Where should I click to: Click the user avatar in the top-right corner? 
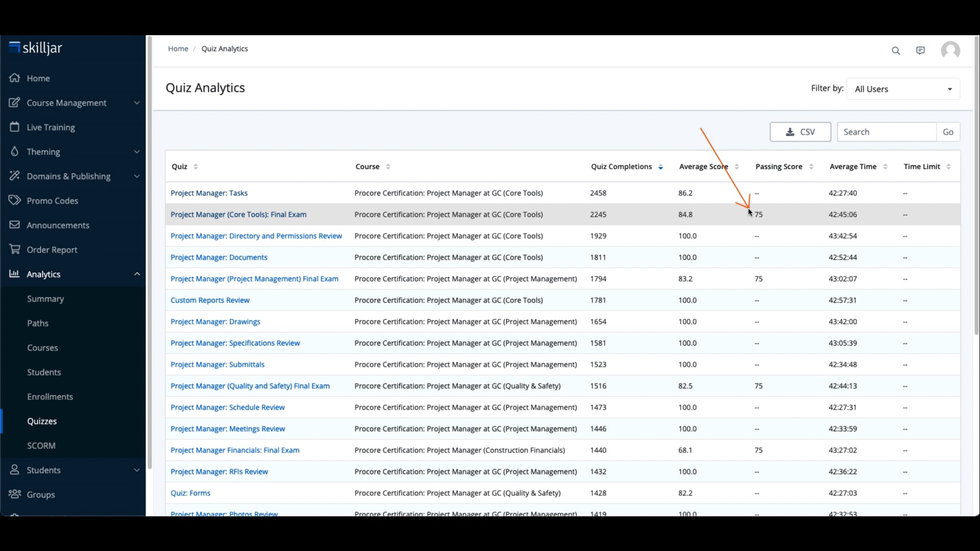point(950,51)
